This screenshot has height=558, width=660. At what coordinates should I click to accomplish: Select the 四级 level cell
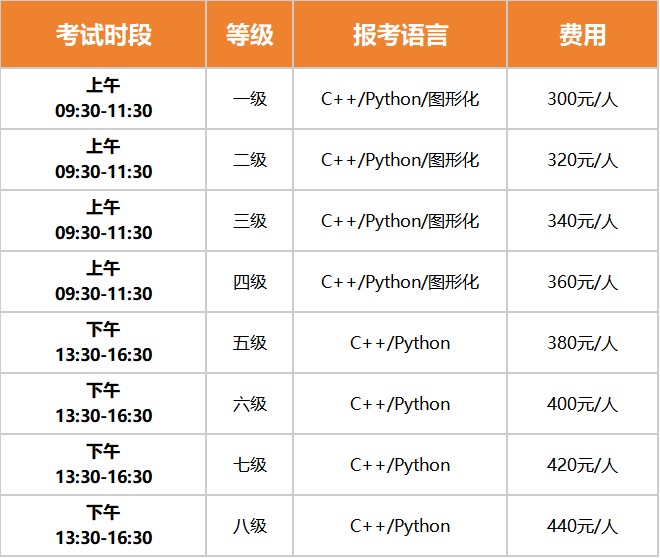point(250,282)
